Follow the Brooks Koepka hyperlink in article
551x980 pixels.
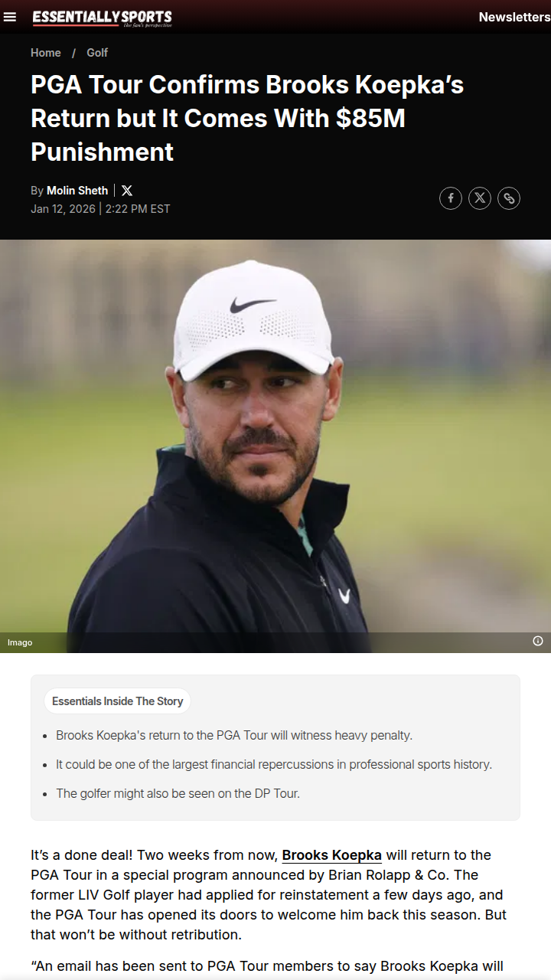pos(332,855)
